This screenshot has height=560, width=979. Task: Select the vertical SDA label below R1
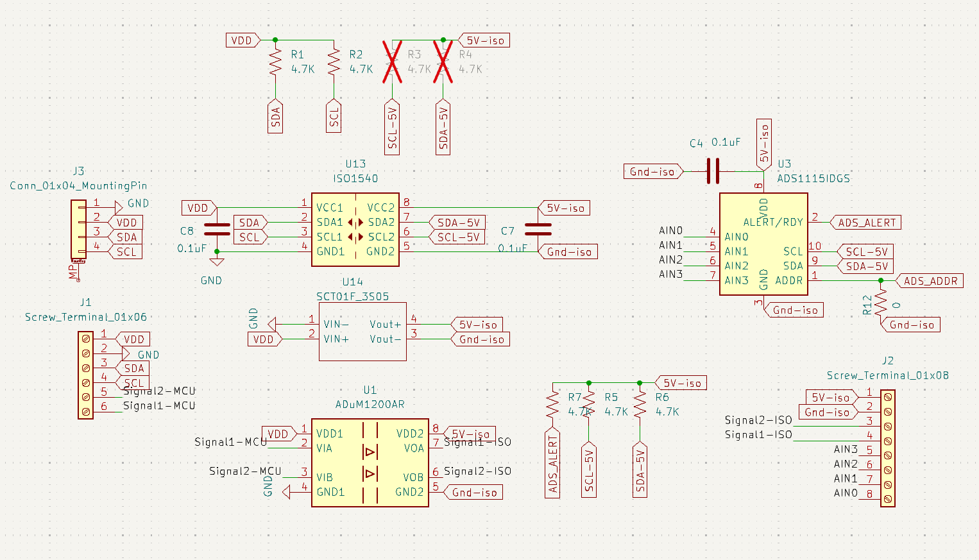[275, 116]
